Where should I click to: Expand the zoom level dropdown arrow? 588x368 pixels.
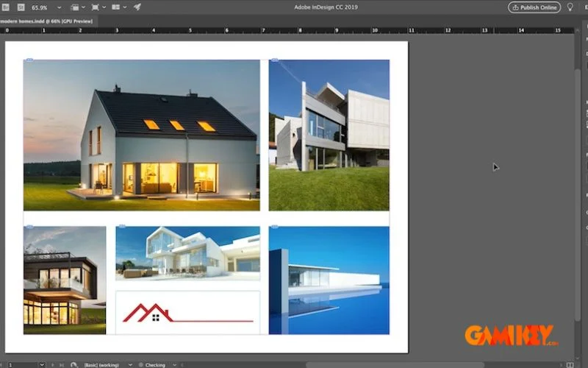click(60, 7)
